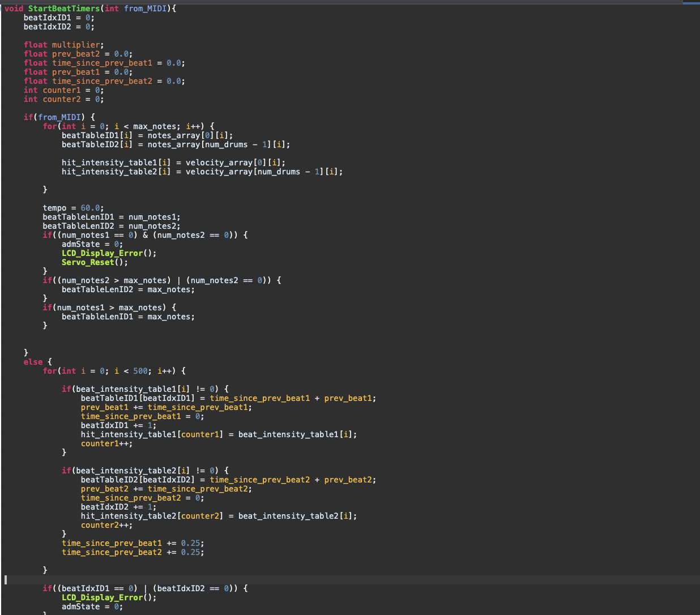700x615 pixels.
Task: Click beatTableLenID1 = num_notes1 line
Action: tap(111, 217)
